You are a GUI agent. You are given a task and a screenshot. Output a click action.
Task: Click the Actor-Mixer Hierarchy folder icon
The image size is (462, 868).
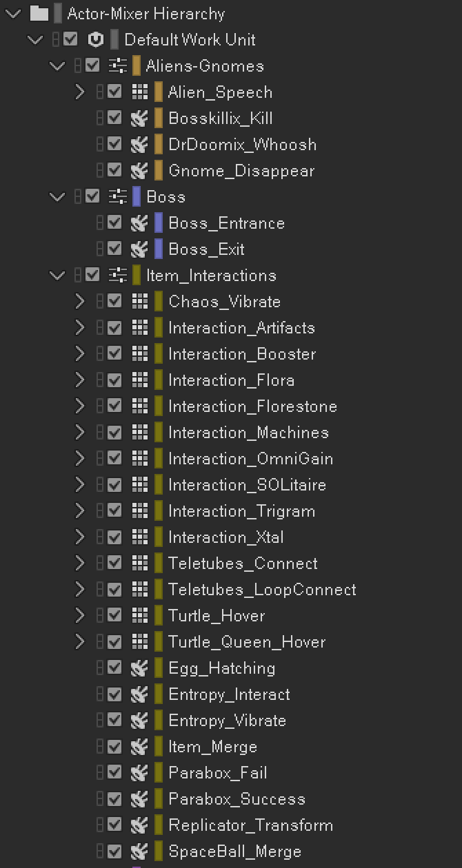[39, 14]
